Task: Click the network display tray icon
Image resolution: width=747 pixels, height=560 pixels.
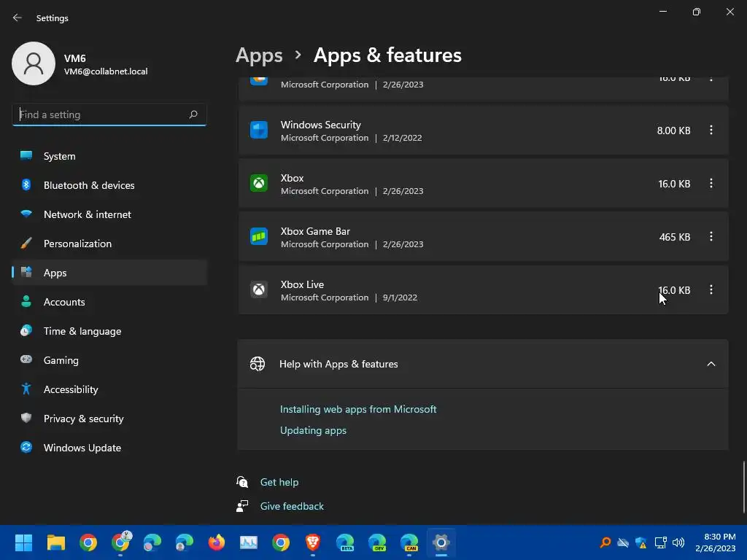Action: 660,542
